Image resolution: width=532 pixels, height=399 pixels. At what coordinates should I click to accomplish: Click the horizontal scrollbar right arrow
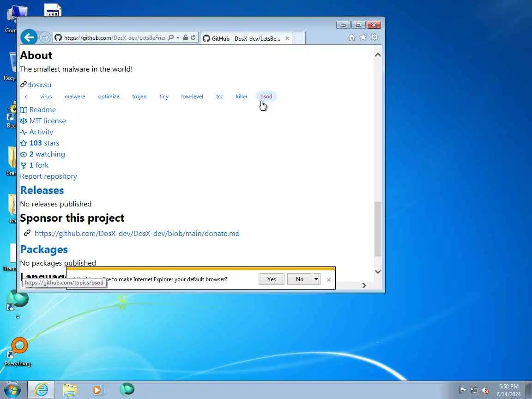click(x=364, y=286)
